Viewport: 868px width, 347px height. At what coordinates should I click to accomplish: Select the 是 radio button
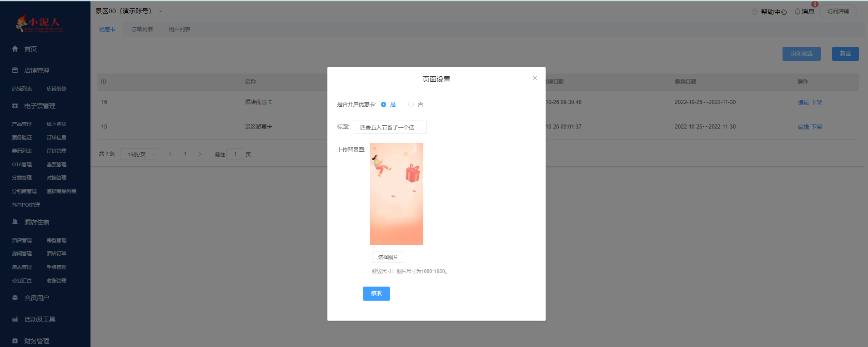tap(384, 104)
